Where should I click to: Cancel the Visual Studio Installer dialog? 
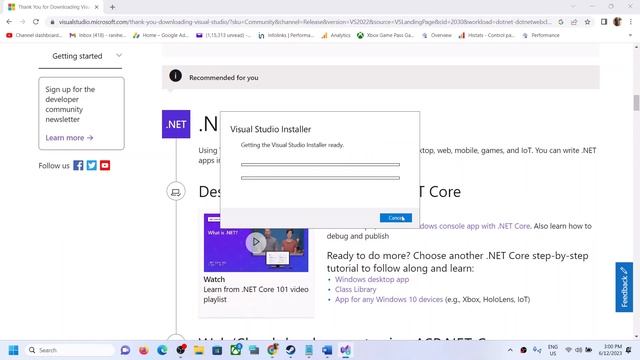tap(396, 218)
